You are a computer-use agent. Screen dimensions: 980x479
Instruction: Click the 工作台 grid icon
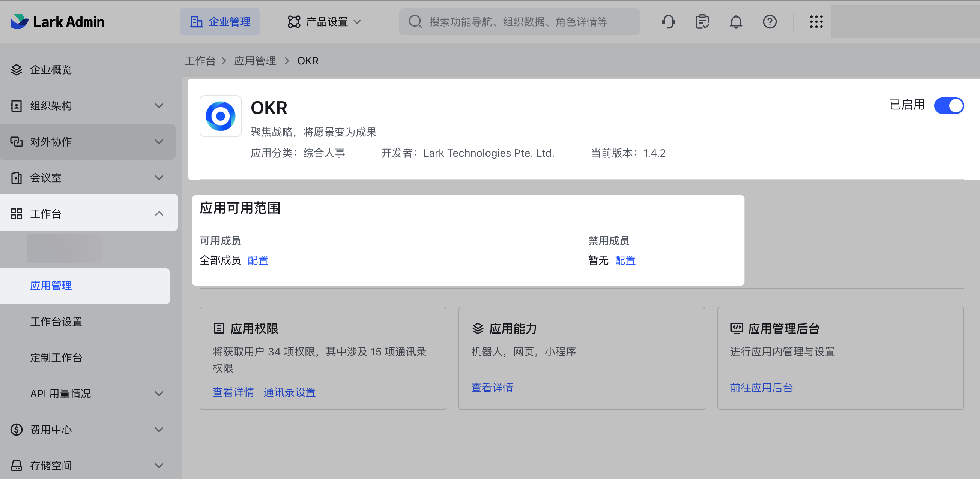click(x=17, y=214)
